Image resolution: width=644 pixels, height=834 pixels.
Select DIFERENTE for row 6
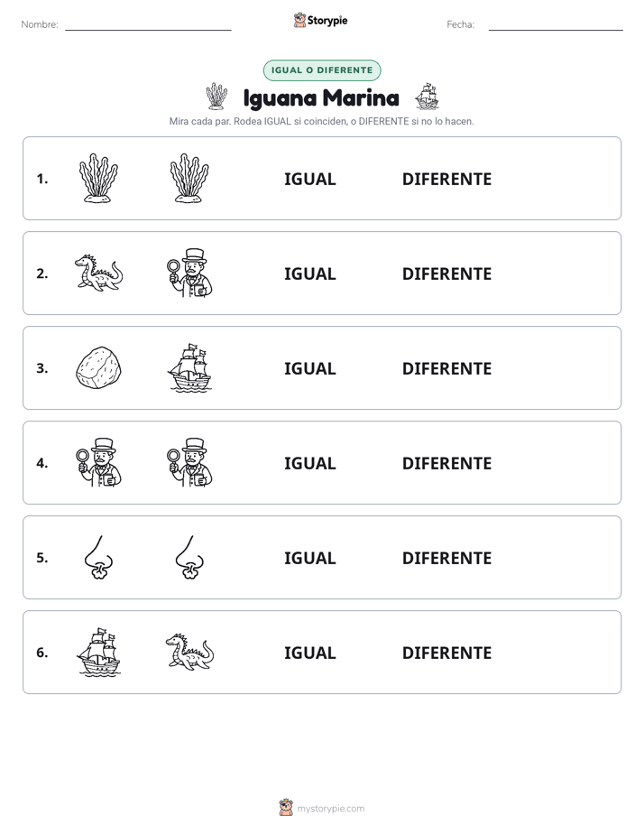point(446,653)
